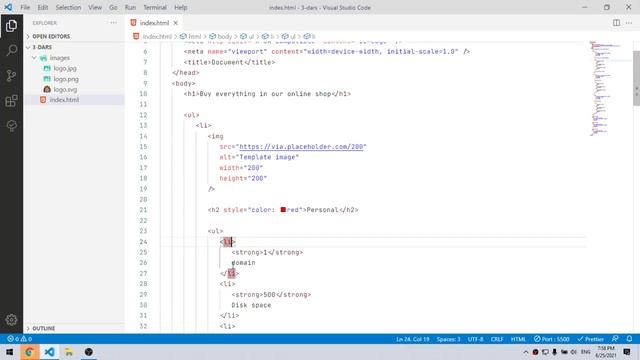Open the round dark app icon in the taskbar
Screen dimensions: 640x360
coord(89,352)
